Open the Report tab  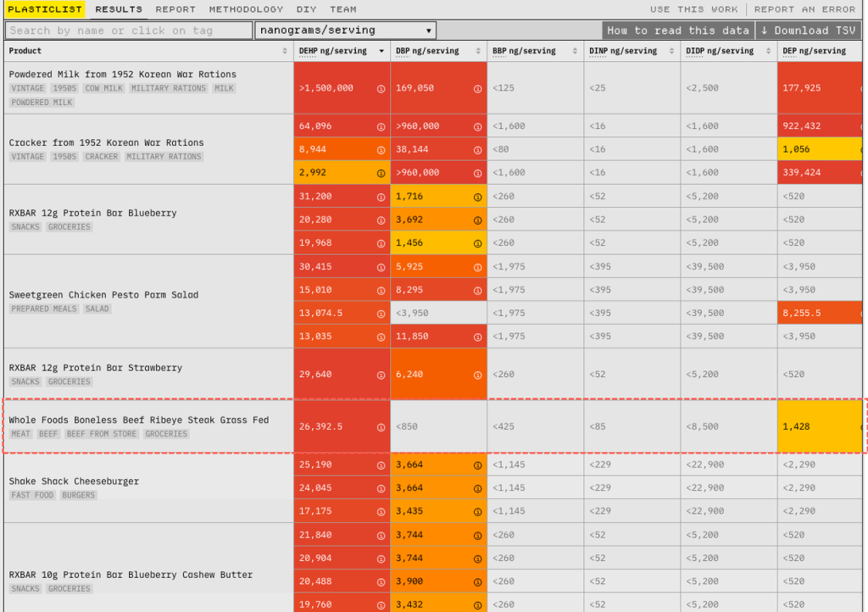tap(175, 9)
